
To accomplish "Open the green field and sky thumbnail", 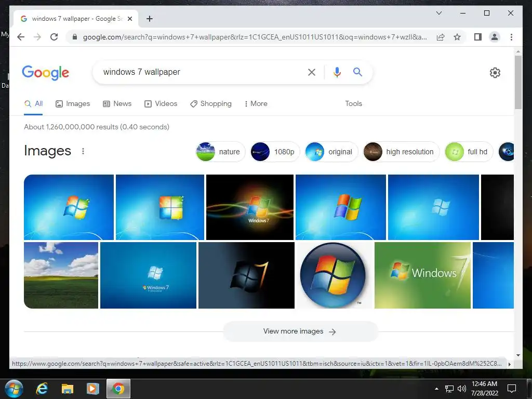I will click(61, 275).
